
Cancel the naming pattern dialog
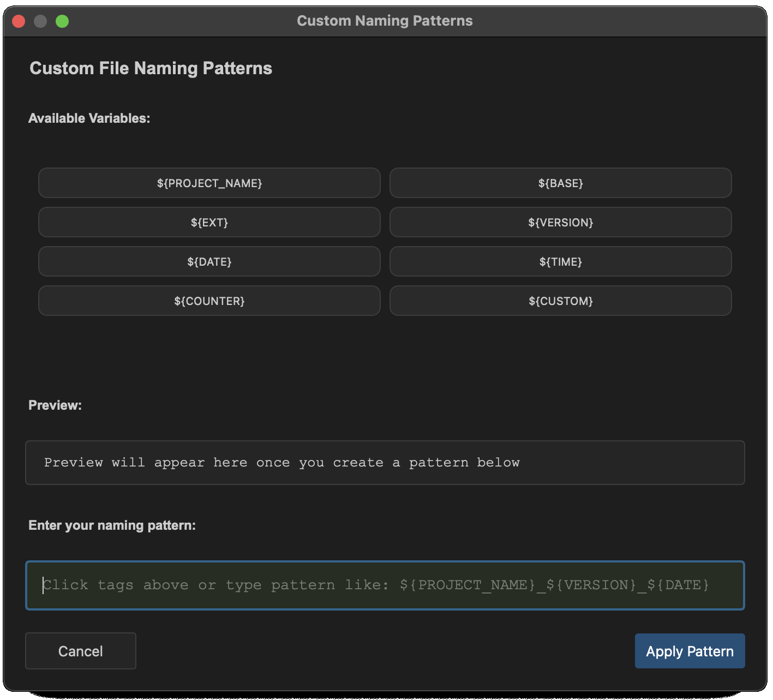click(81, 651)
